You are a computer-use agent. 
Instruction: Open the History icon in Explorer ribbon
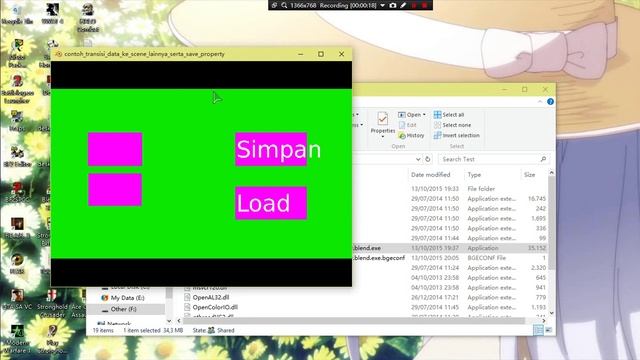[402, 135]
